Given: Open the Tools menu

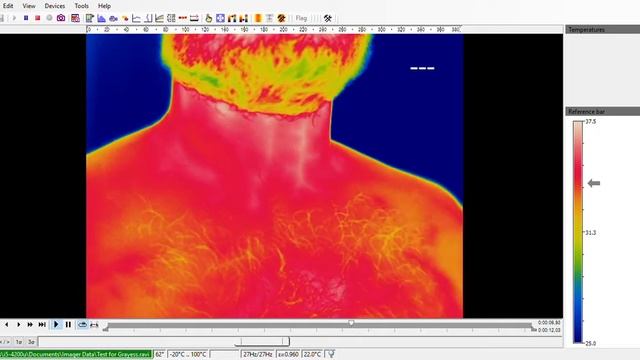Looking at the screenshot, I should coord(81,6).
